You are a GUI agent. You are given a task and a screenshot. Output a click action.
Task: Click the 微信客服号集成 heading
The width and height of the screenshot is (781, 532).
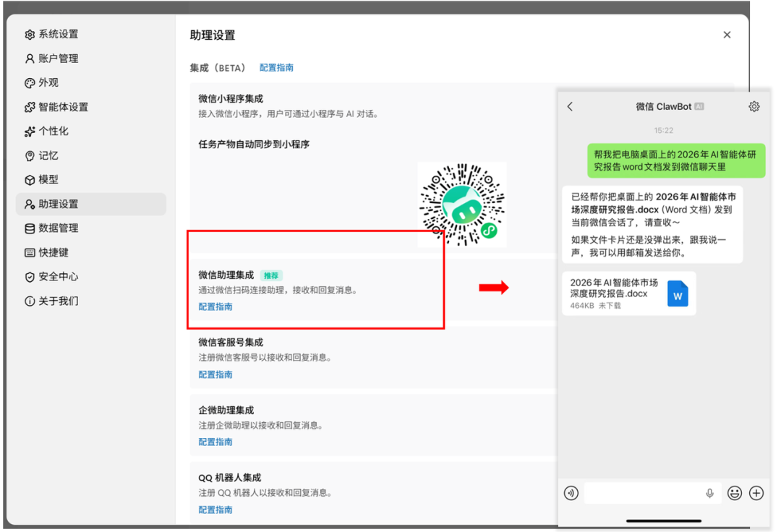coord(231,343)
